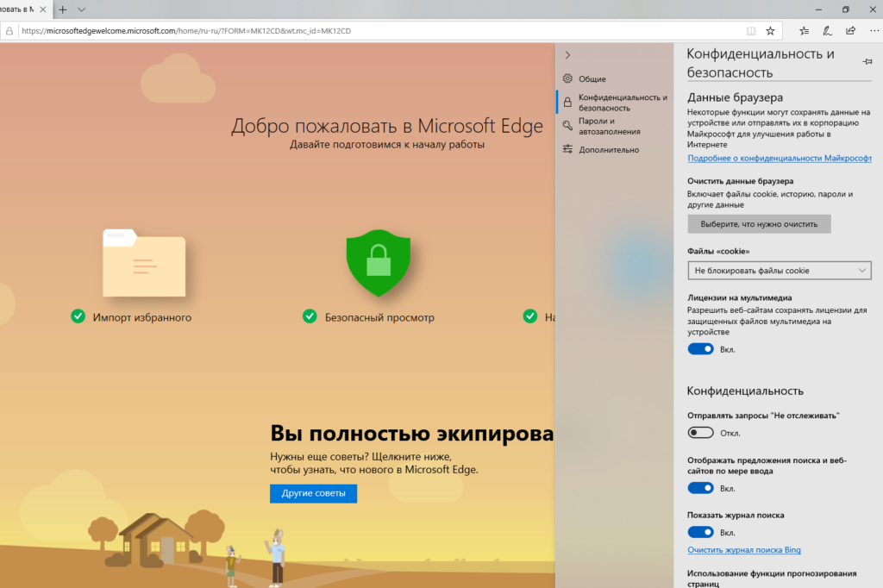883x588 pixels.
Task: Add page to favorites with star icon
Action: point(770,31)
